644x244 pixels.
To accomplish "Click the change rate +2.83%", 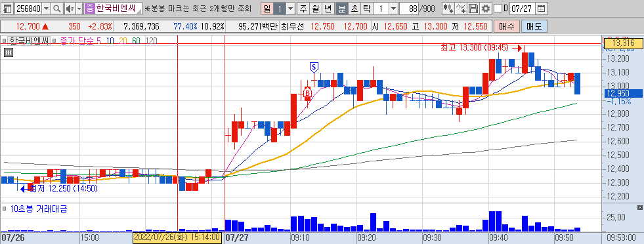I will click(x=100, y=27).
